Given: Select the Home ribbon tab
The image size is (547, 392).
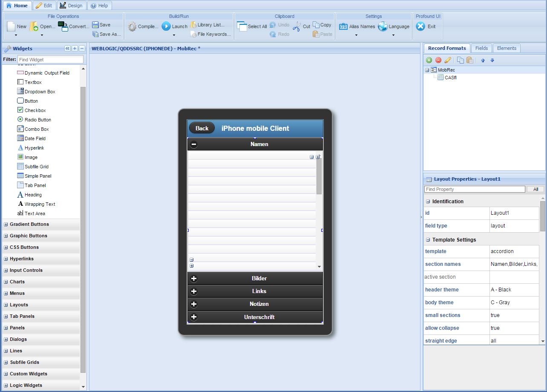Looking at the screenshot, I should point(17,6).
